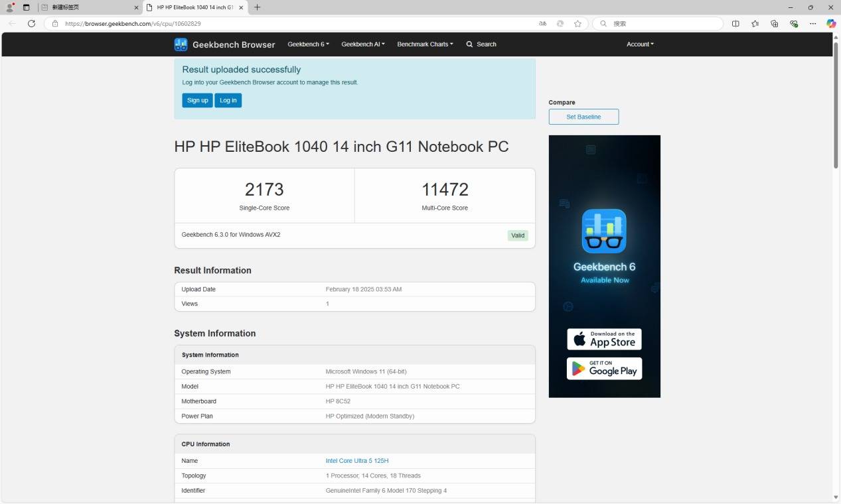Click the magnifier icon in the 搜索 box

(603, 23)
